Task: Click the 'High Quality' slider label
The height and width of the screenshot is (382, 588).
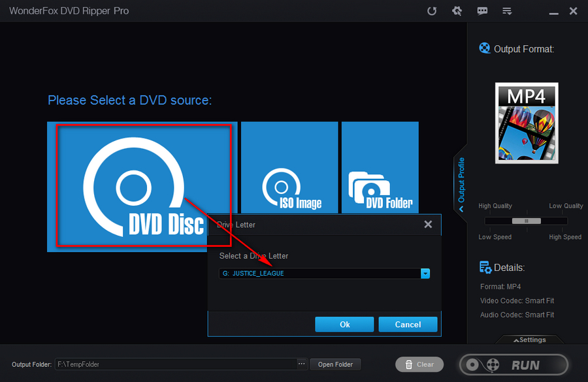Action: [495, 206]
